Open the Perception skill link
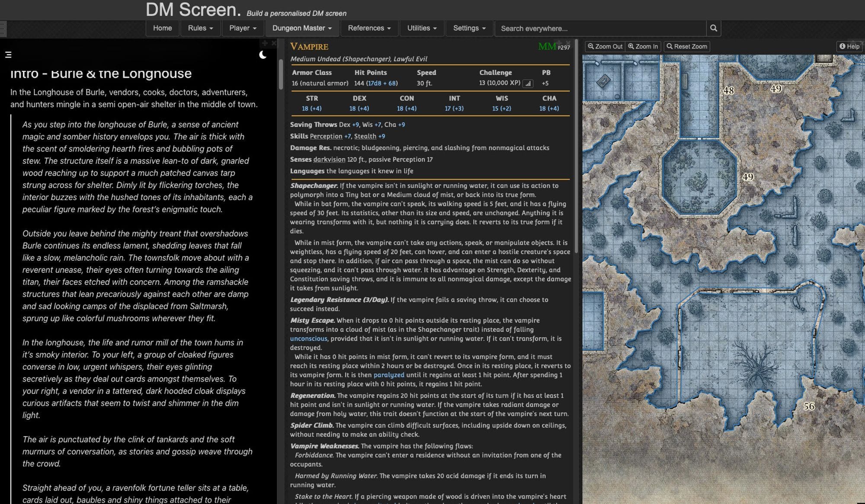The image size is (865, 504). (x=326, y=136)
